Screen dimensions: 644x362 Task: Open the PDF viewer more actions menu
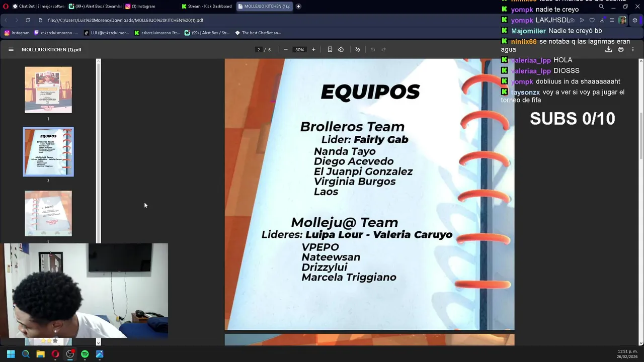point(632,49)
